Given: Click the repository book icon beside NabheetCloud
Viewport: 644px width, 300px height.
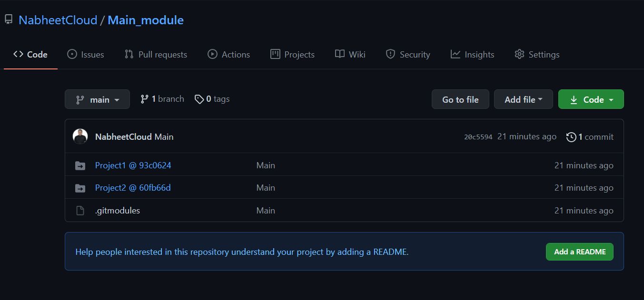Looking at the screenshot, I should pos(9,19).
